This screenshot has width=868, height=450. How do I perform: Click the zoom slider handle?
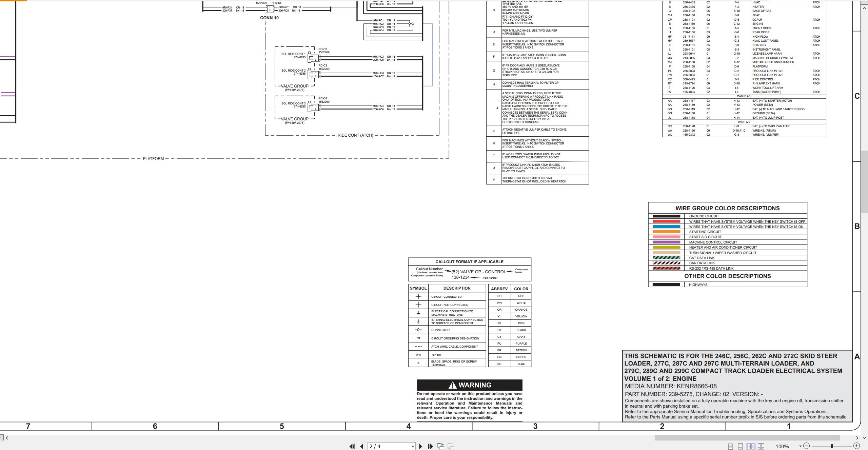(831, 446)
